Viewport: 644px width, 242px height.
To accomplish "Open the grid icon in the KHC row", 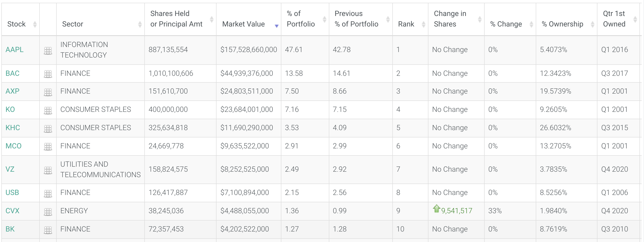I will [48, 129].
